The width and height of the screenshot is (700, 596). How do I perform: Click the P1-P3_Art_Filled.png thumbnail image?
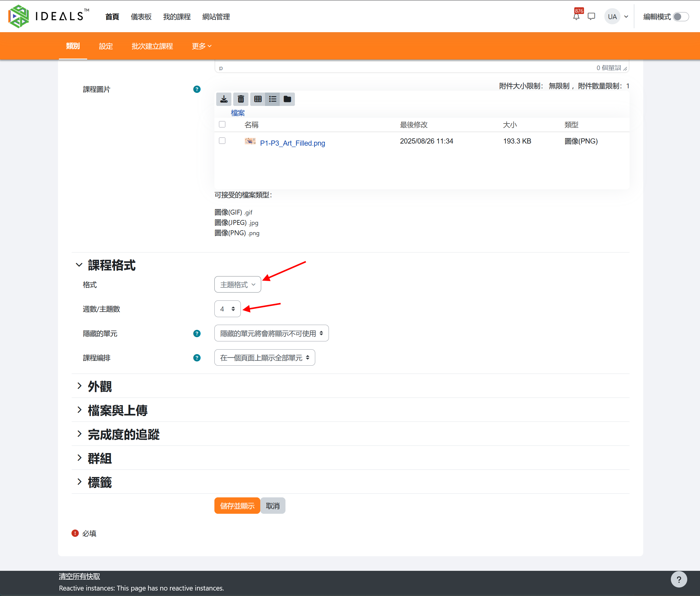(x=250, y=141)
